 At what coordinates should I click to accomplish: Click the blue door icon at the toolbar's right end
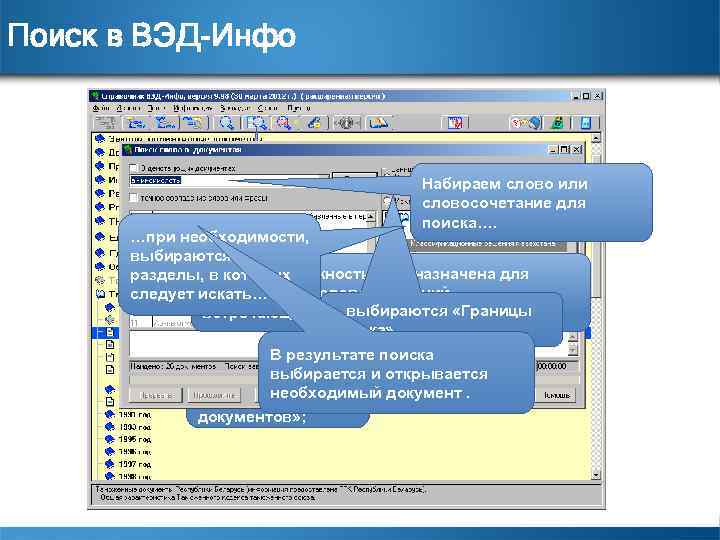pos(585,123)
